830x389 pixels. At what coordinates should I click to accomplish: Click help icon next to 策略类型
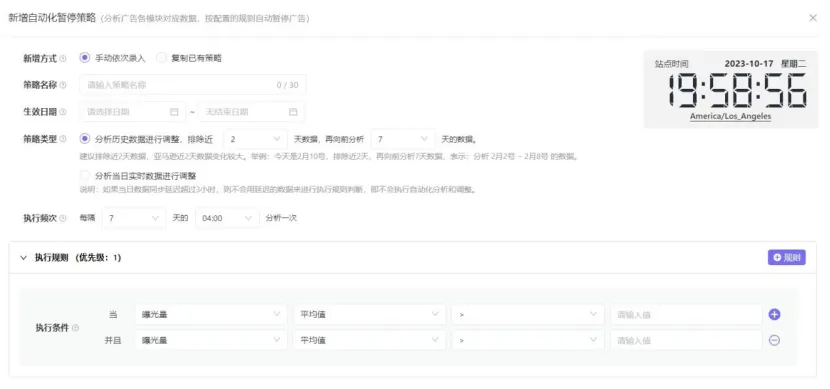(63, 139)
